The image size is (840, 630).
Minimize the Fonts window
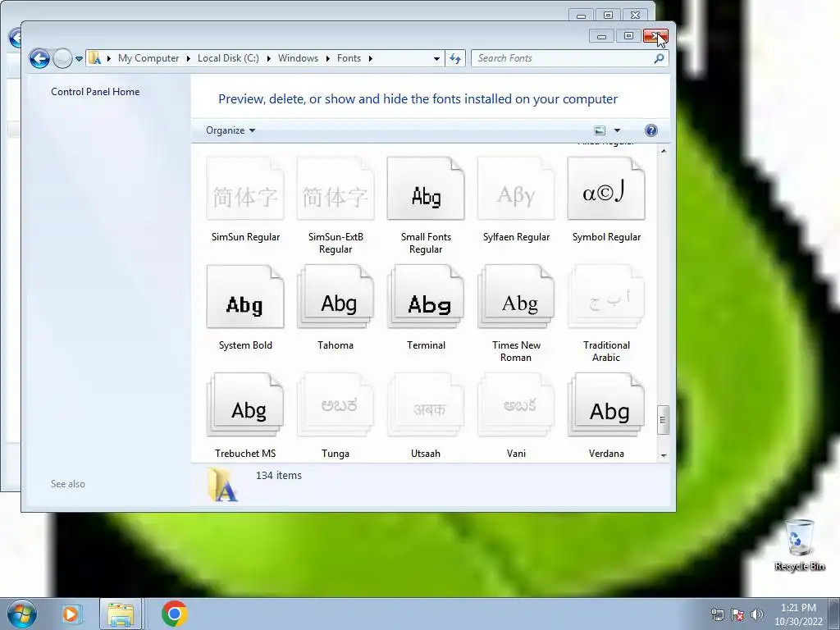(x=601, y=36)
